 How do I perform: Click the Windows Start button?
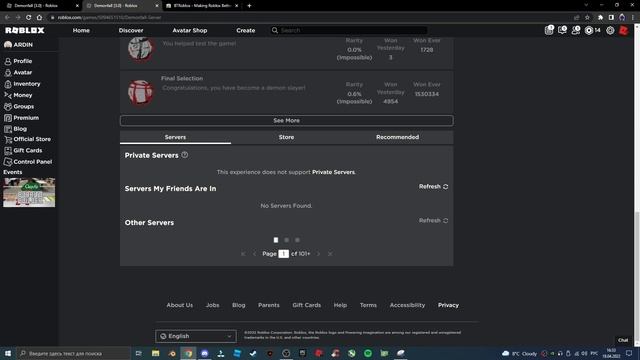[8, 353]
